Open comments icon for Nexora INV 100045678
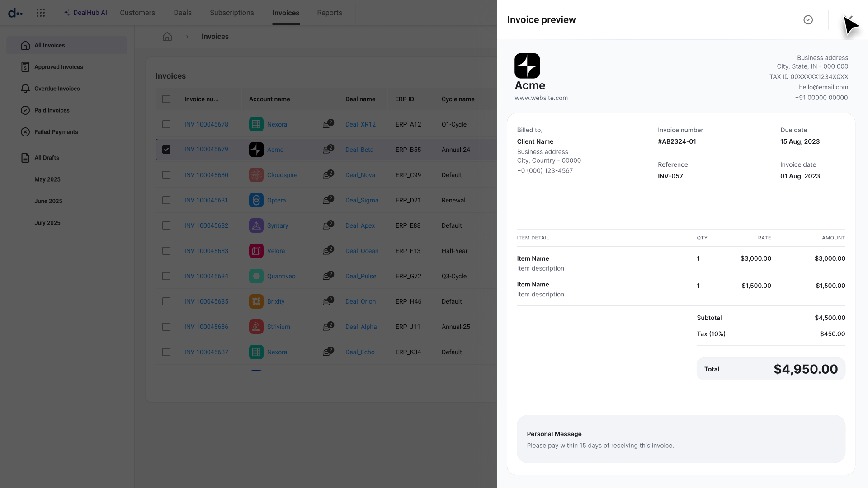Image resolution: width=868 pixels, height=488 pixels. click(328, 124)
